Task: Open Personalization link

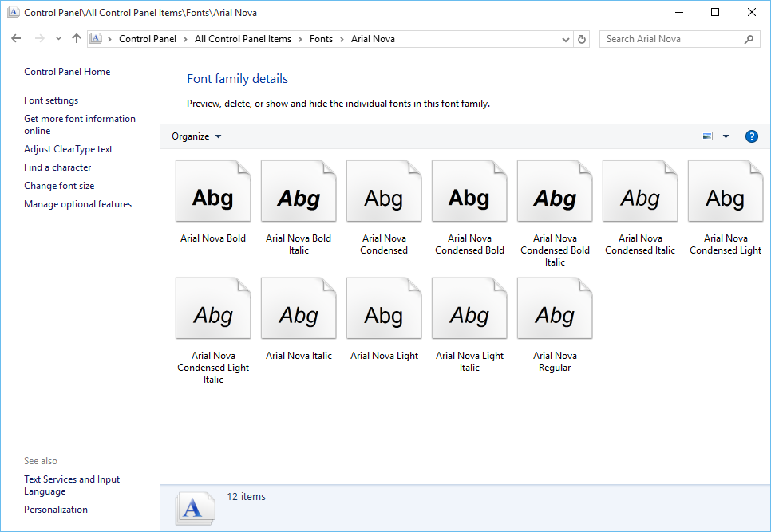Action: click(56, 510)
